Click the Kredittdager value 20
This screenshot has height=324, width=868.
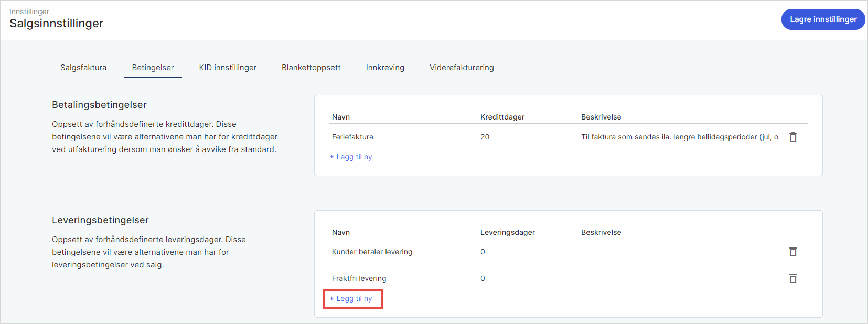(485, 137)
